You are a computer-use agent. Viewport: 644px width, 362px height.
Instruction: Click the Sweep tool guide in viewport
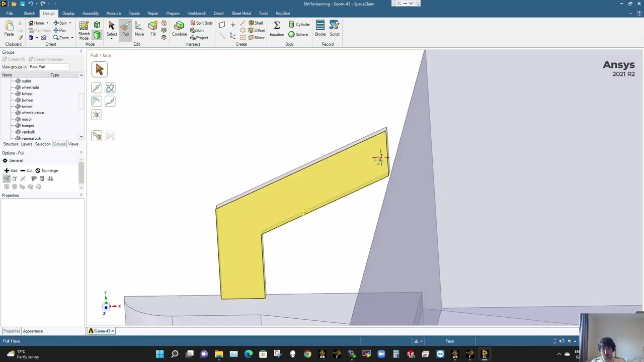(x=110, y=101)
